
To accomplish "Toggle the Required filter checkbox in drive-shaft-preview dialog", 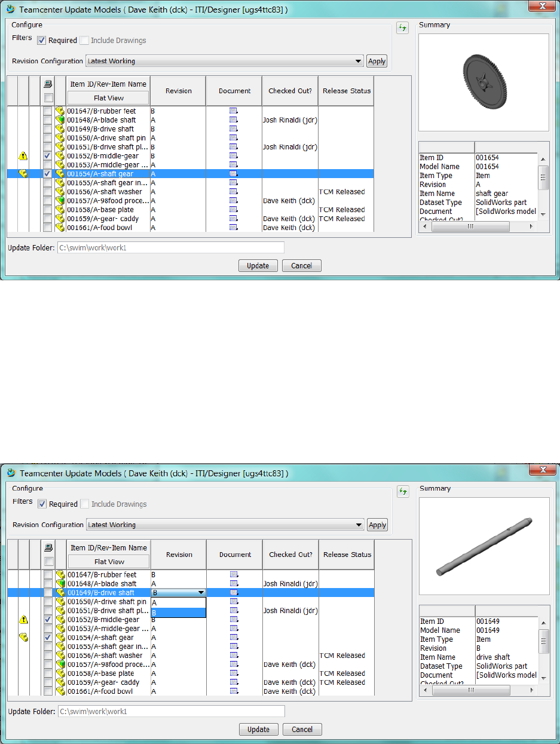I will coord(42,504).
